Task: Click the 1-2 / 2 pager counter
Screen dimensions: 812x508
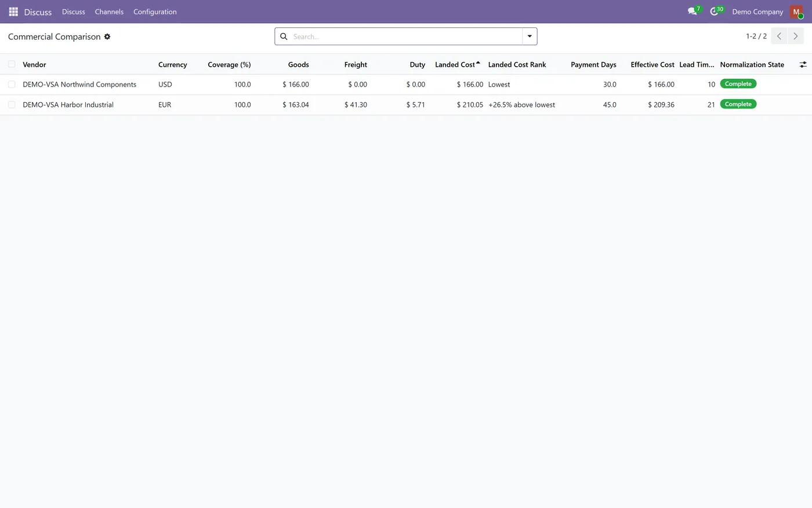Action: coord(756,36)
